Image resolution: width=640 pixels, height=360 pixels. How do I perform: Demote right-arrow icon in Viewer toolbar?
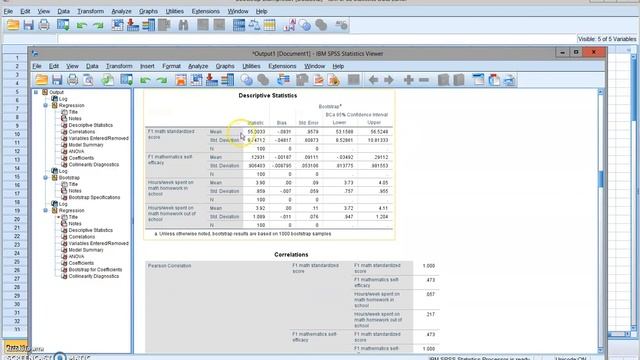(x=389, y=80)
